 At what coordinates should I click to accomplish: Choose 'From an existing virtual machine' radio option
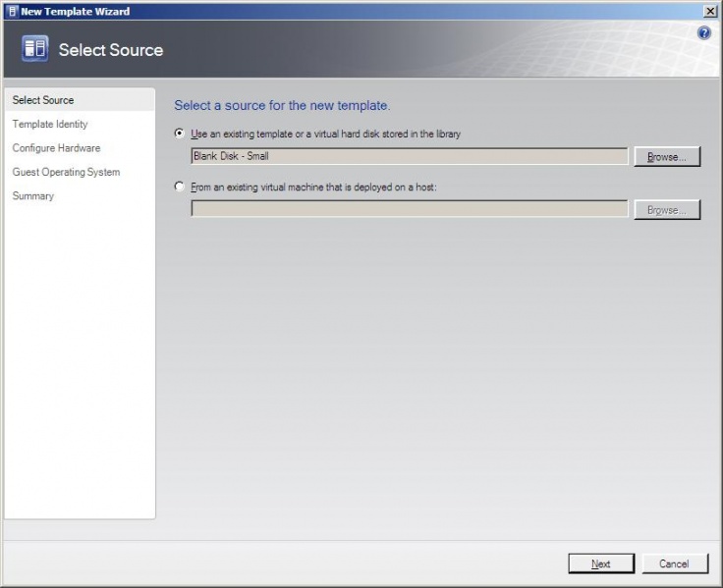coord(179,187)
